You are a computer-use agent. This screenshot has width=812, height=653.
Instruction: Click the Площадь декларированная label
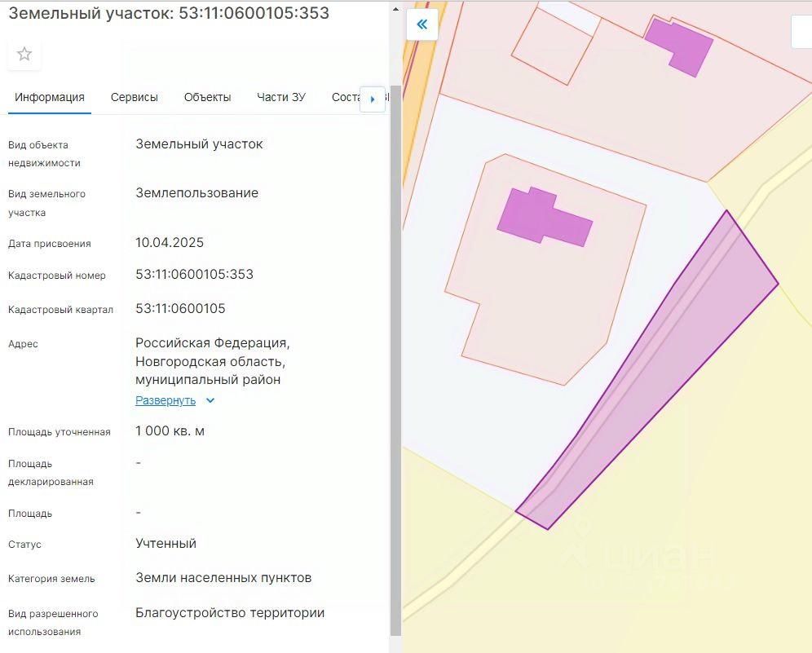pos(51,472)
